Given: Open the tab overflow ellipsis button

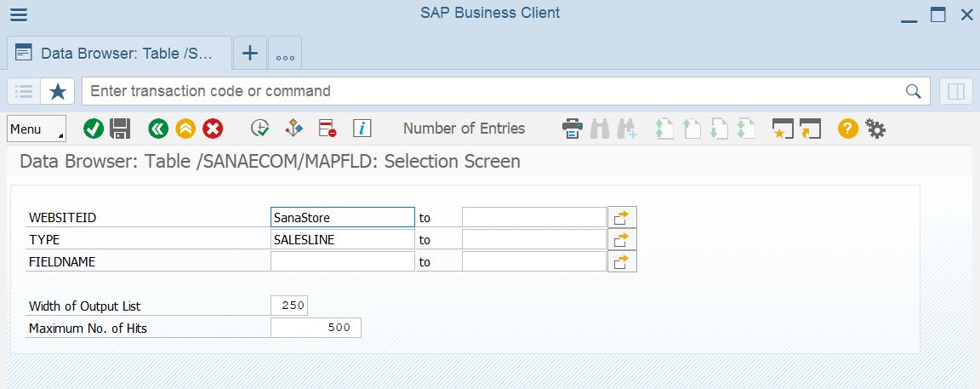Looking at the screenshot, I should [x=285, y=53].
